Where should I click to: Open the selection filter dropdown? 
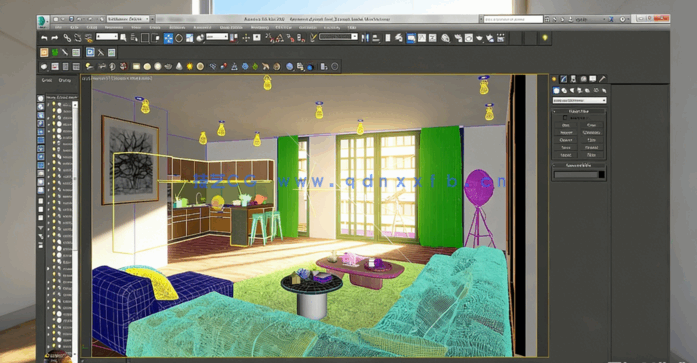tap(107, 37)
